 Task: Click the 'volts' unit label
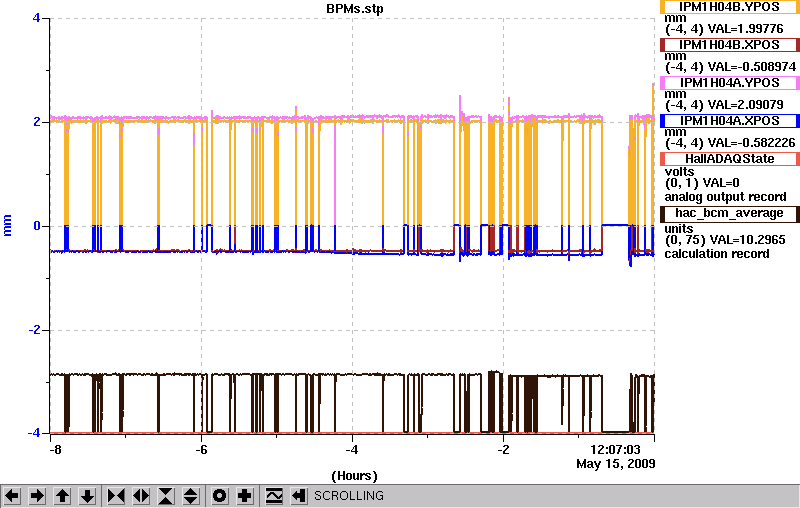pos(680,172)
